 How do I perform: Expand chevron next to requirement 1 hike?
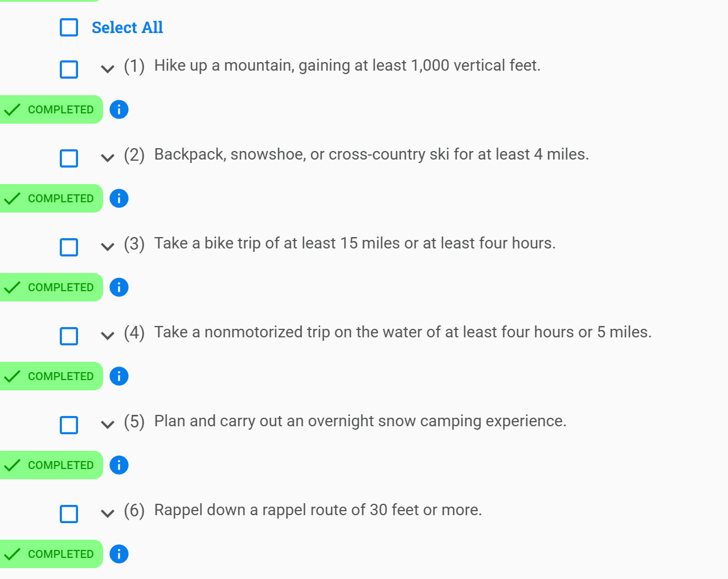[x=107, y=69]
